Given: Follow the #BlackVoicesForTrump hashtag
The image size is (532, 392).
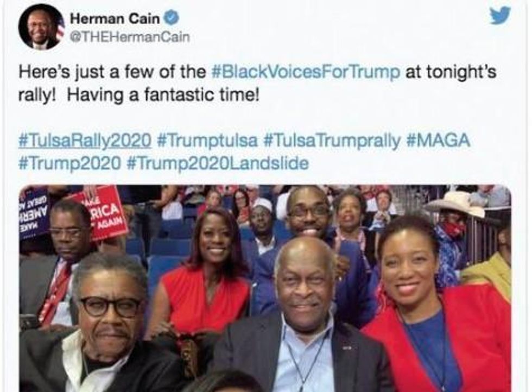Looking at the screenshot, I should point(305,72).
